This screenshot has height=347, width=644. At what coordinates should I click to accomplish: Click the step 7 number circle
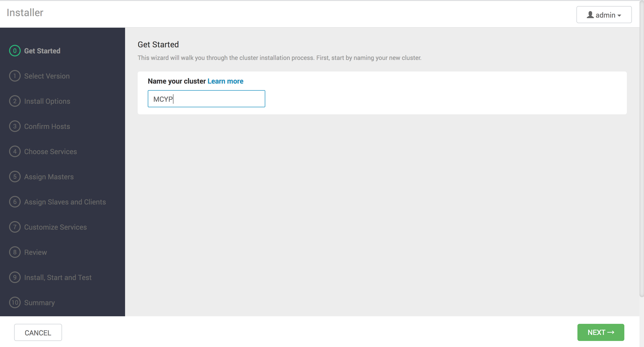15,227
